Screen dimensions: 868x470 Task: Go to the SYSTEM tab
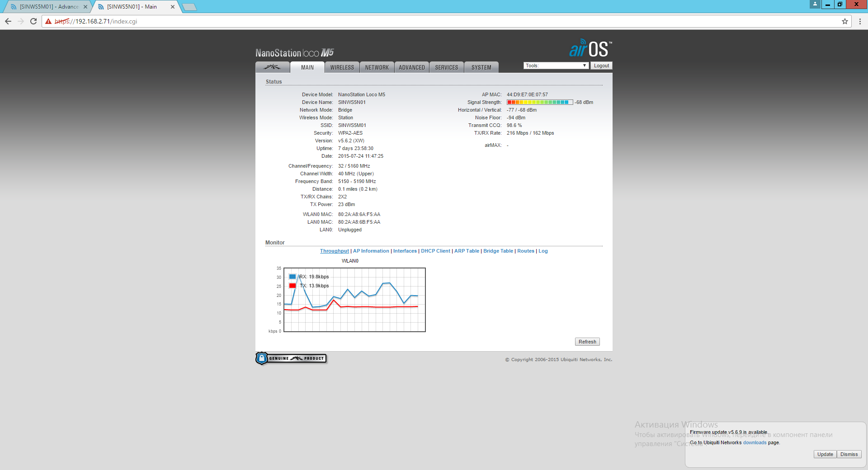pos(481,67)
